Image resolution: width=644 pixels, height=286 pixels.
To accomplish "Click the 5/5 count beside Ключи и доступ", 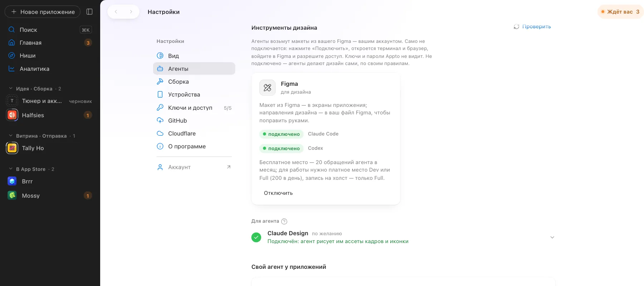I will click(x=228, y=108).
